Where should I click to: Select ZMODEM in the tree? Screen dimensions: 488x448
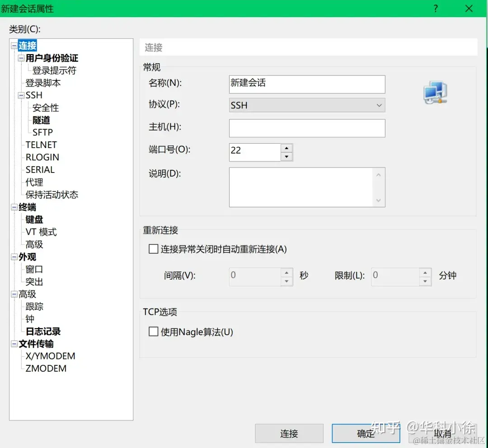pos(46,369)
